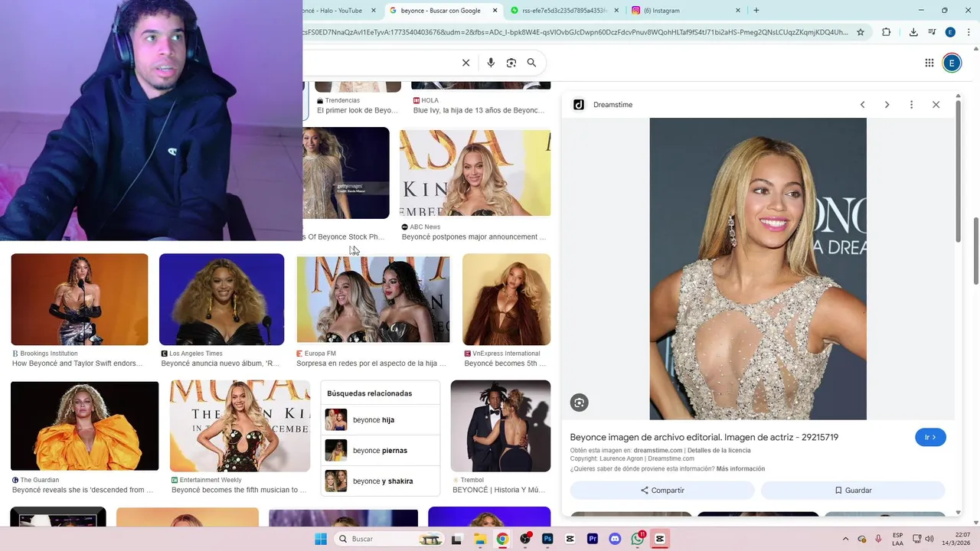The image size is (980, 551).
Task: Select related search 'beyonce hija'
Action: [x=381, y=420]
